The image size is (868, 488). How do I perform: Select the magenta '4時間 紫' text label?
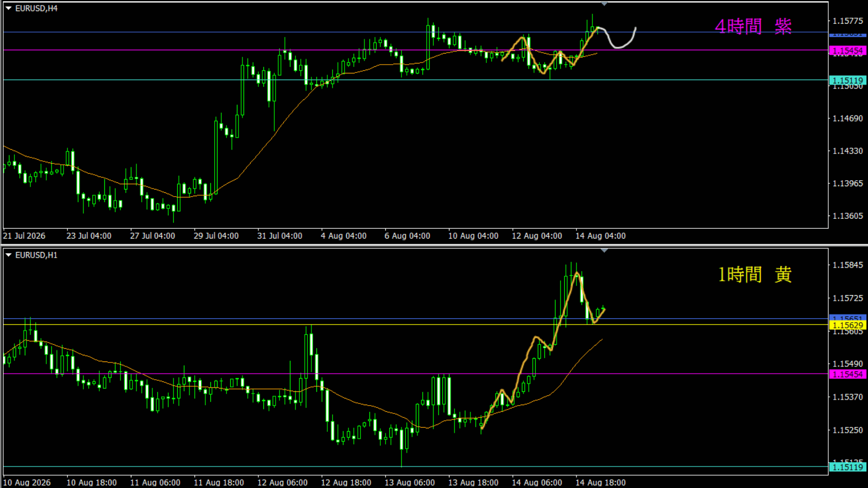753,27
